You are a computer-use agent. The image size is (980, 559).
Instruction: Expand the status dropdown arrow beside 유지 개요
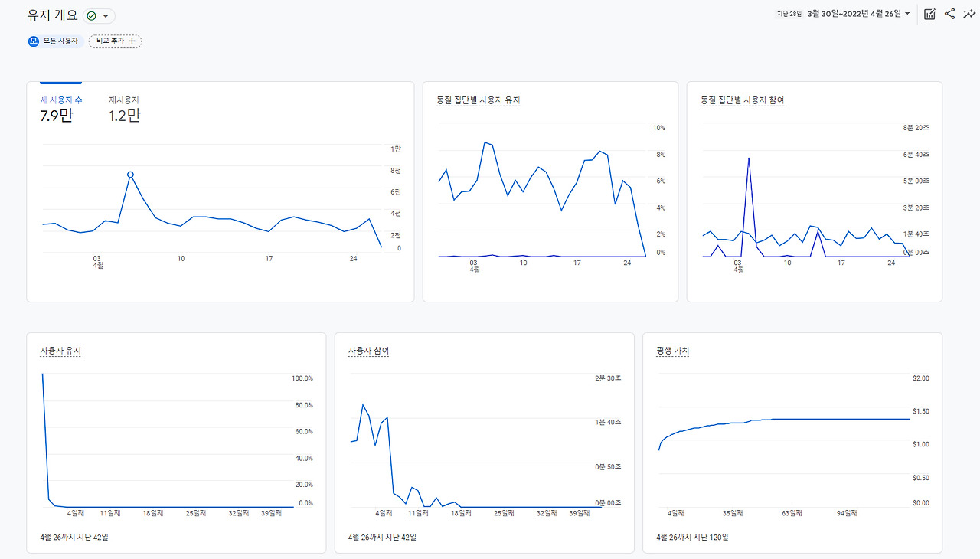point(105,16)
